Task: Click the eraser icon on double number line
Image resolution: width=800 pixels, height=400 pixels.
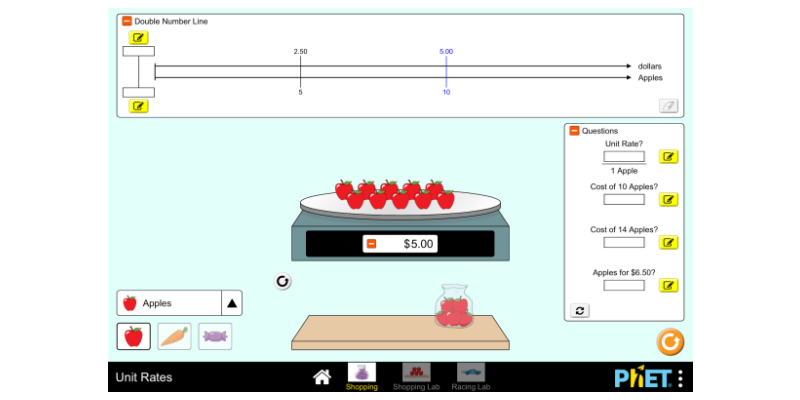Action: point(668,106)
